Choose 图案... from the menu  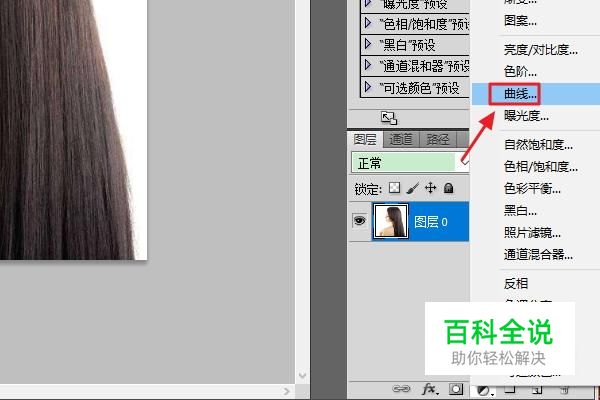520,20
